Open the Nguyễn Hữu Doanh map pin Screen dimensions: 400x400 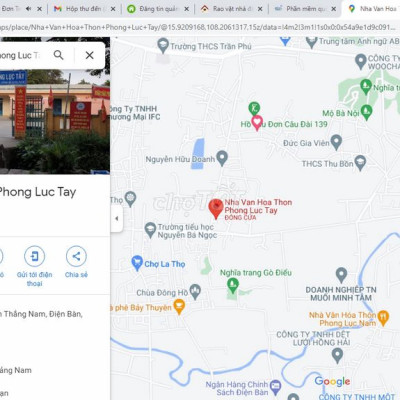click(x=222, y=158)
